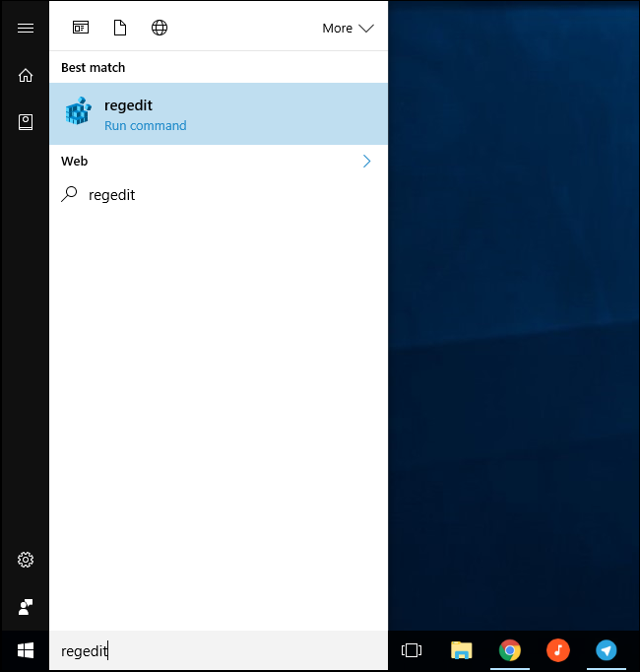Click the Web section header
Viewport: 640px width, 672px height.
click(75, 162)
